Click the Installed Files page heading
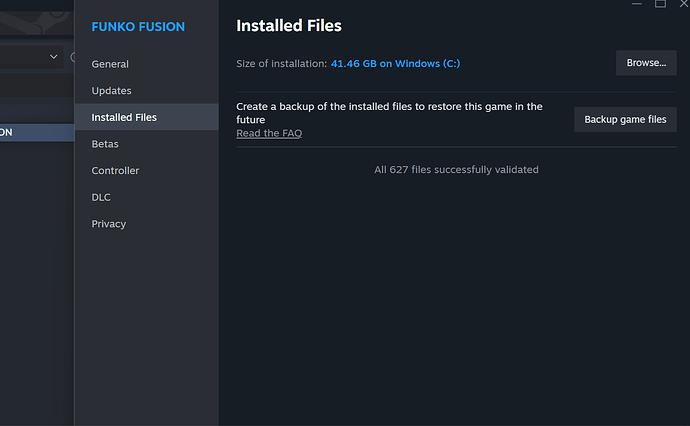The width and height of the screenshot is (690, 426). (x=289, y=26)
